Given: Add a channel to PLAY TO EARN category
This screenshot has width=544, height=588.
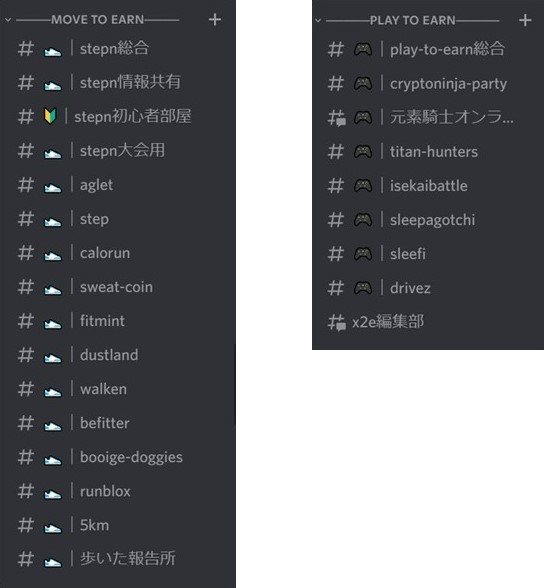Looking at the screenshot, I should point(525,20).
